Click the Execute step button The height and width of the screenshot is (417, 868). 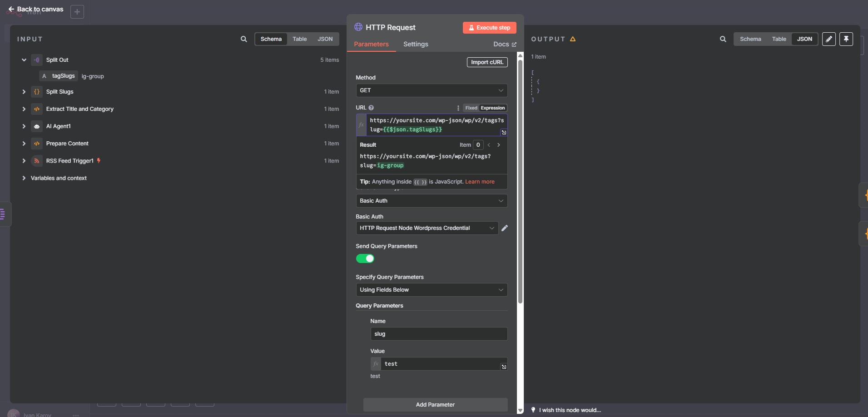490,28
